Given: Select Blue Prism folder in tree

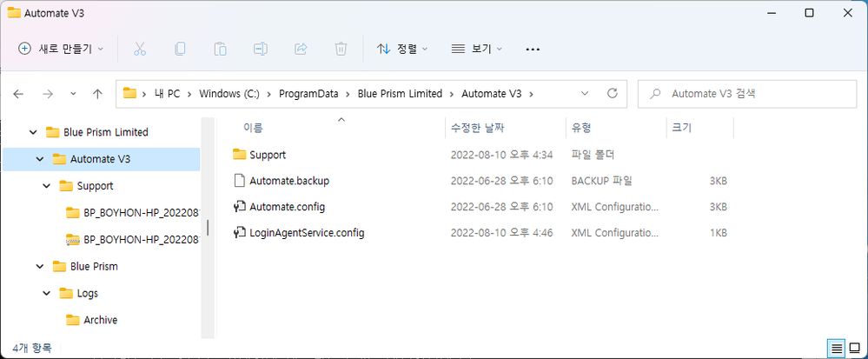Looking at the screenshot, I should click(x=94, y=267).
